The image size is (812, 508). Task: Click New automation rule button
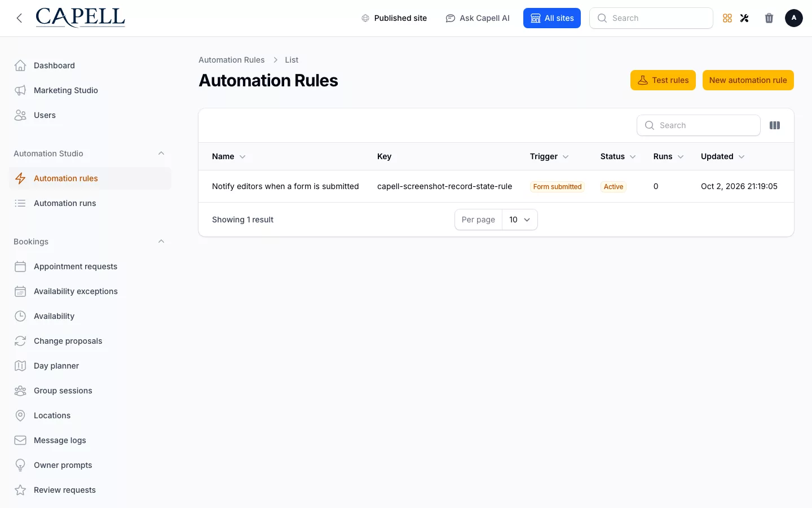click(x=748, y=80)
